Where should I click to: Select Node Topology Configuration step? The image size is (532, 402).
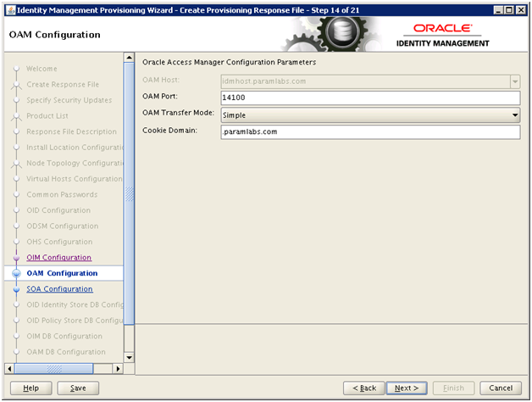click(x=75, y=163)
